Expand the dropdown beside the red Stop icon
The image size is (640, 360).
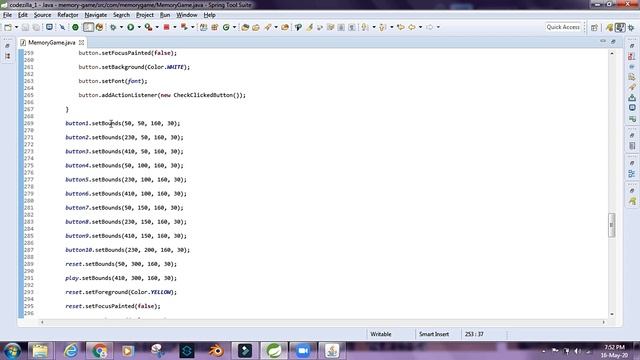pos(175,27)
